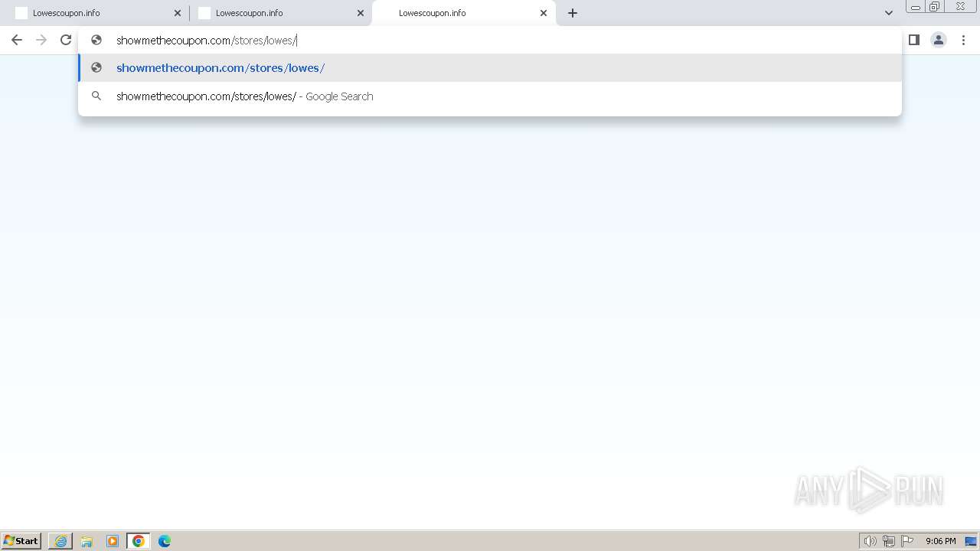Image resolution: width=980 pixels, height=551 pixels.
Task: Close the active third Lowescoupon.info tab
Action: [544, 13]
